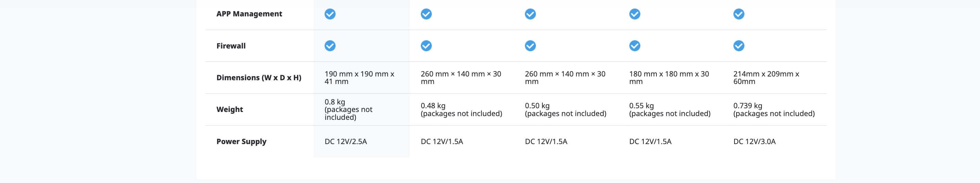This screenshot has width=980, height=183.
Task: Click the Power Supply row label
Action: coord(241,142)
